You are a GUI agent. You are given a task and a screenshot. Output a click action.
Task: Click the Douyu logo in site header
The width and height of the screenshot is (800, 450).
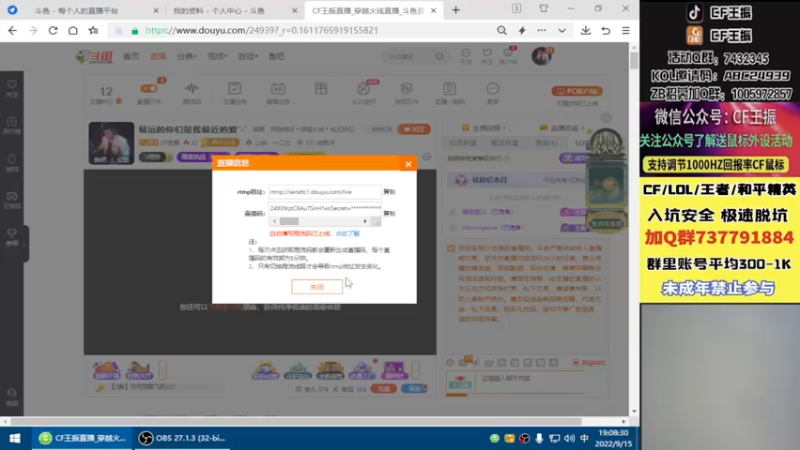[94, 57]
